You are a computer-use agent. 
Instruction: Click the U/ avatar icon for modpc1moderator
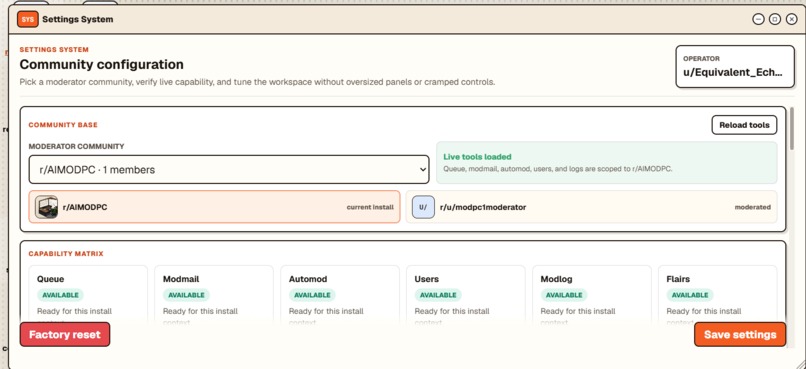click(x=423, y=207)
